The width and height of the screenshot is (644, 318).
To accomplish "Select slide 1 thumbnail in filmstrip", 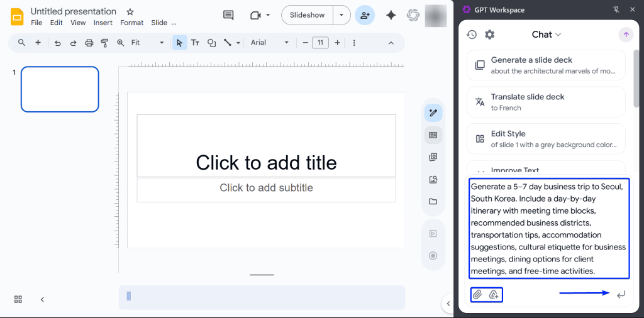I will tap(60, 89).
